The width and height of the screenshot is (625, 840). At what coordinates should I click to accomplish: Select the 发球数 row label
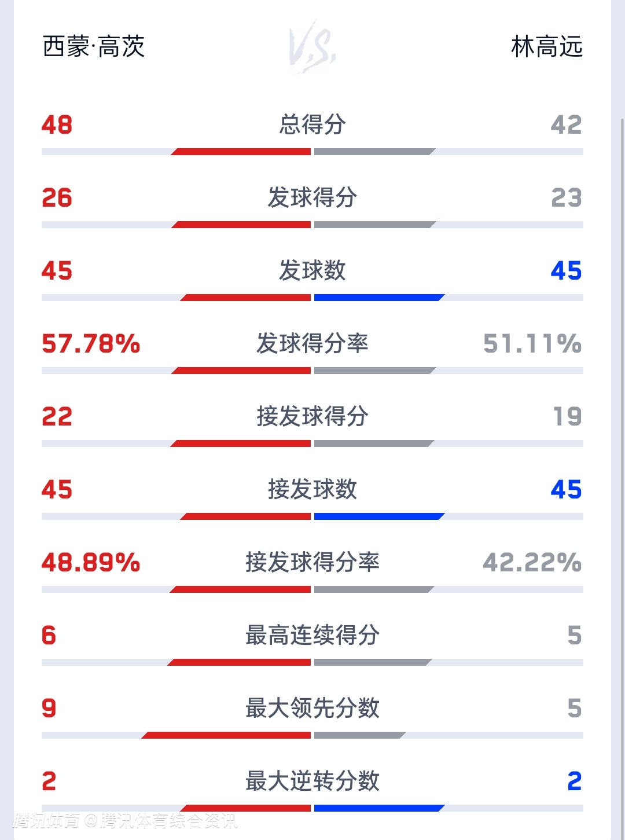coord(312,270)
